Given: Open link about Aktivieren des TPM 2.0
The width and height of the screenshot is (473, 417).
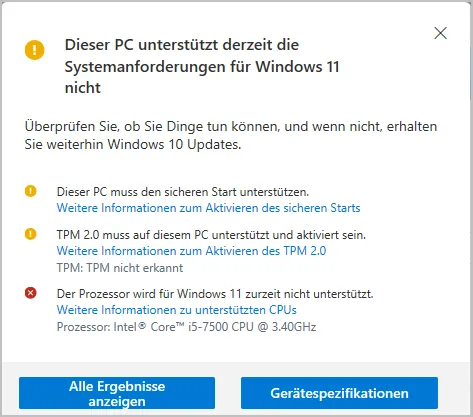Looking at the screenshot, I should [x=191, y=251].
